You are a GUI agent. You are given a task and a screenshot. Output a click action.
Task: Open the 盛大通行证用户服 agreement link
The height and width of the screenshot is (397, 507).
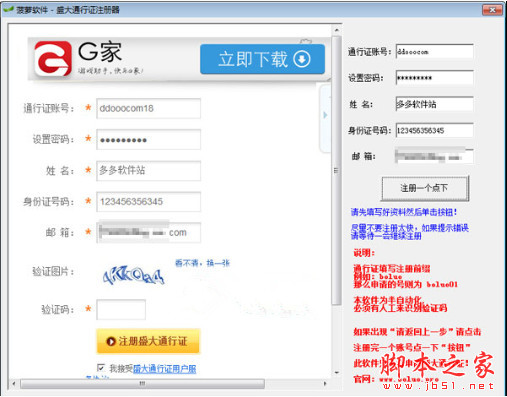pyautogui.click(x=165, y=369)
